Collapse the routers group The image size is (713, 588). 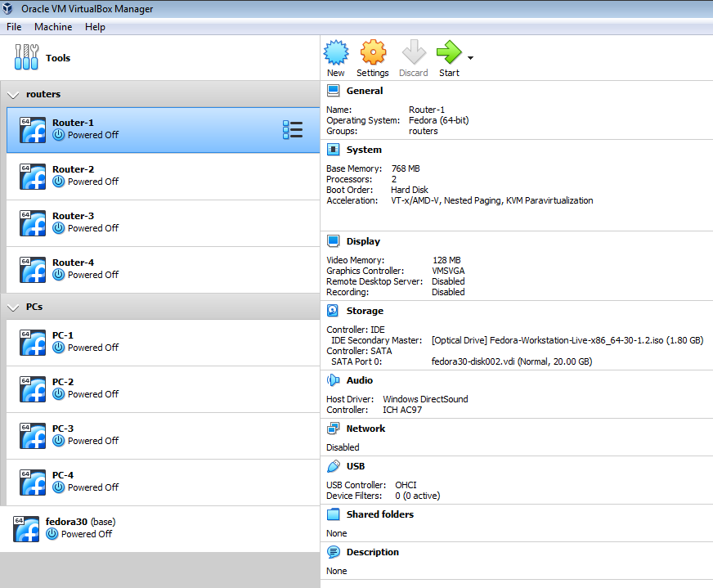pyautogui.click(x=13, y=95)
